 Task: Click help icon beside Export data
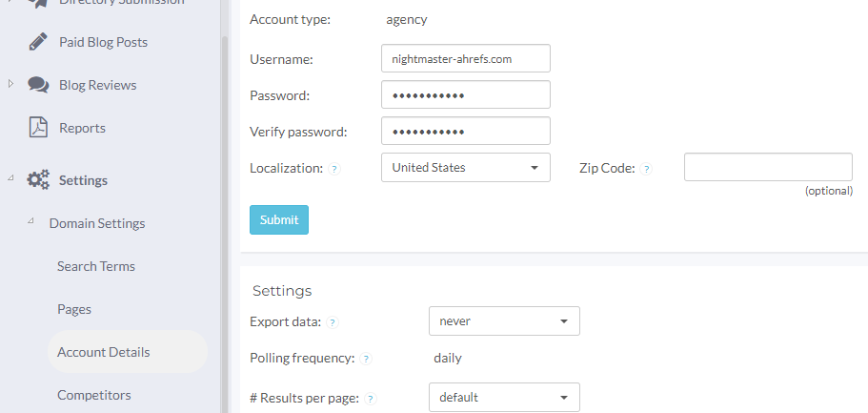click(333, 322)
